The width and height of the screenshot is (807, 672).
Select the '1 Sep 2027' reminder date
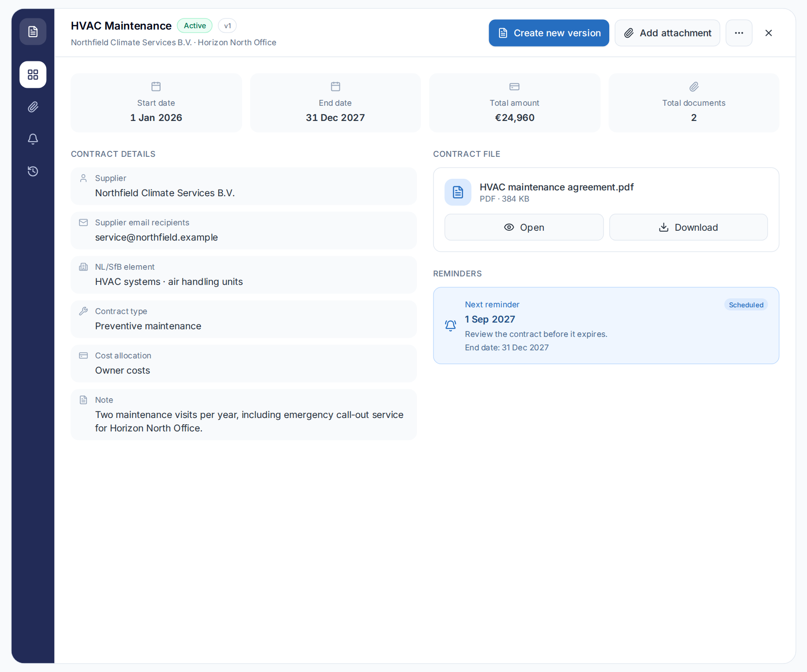click(x=490, y=319)
